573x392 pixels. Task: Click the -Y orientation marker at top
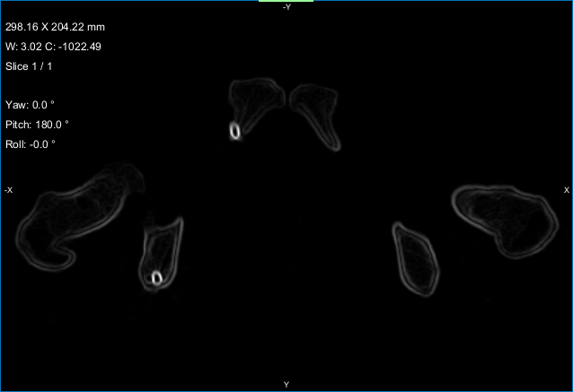tap(286, 7)
